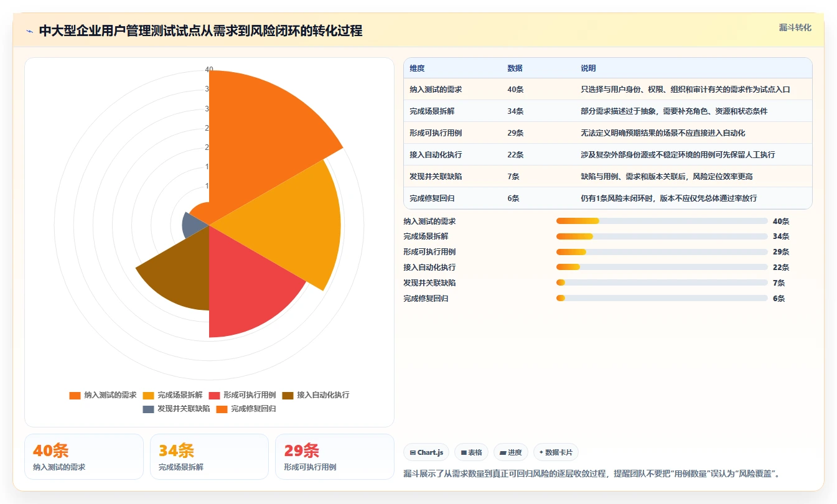
Task: Select table cell 完成修复回归
Action: pos(432,198)
